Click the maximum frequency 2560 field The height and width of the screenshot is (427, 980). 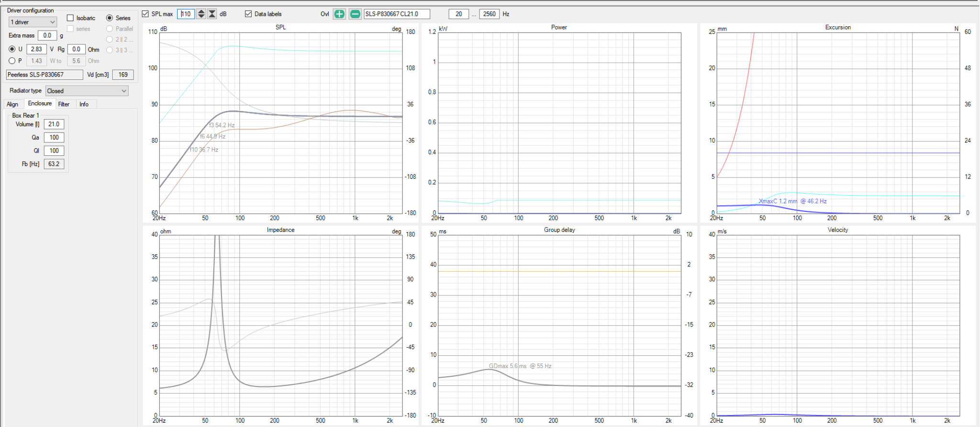click(x=490, y=14)
